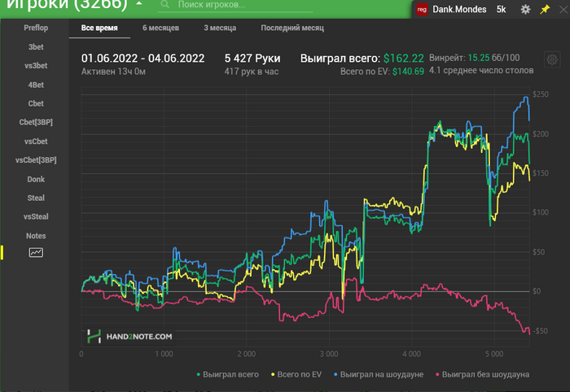The width and height of the screenshot is (570, 392).
Task: Toggle the Выиграл без шоудауна legend series
Action: [x=482, y=374]
